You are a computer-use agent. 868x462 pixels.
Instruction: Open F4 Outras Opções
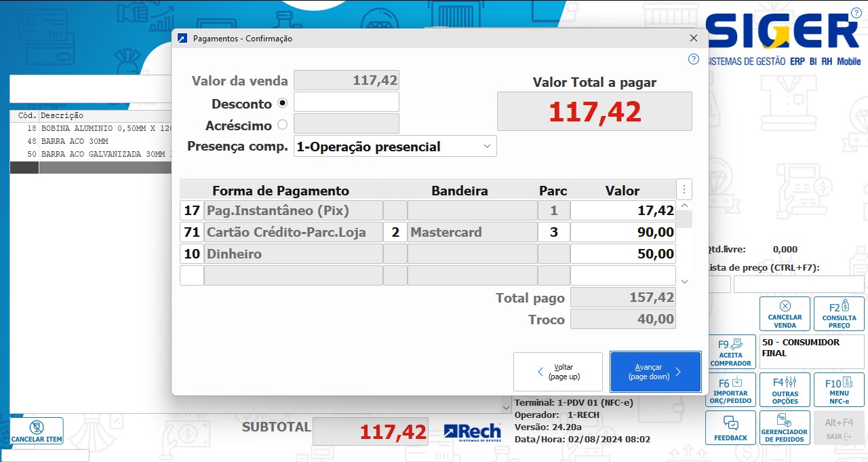pos(785,390)
